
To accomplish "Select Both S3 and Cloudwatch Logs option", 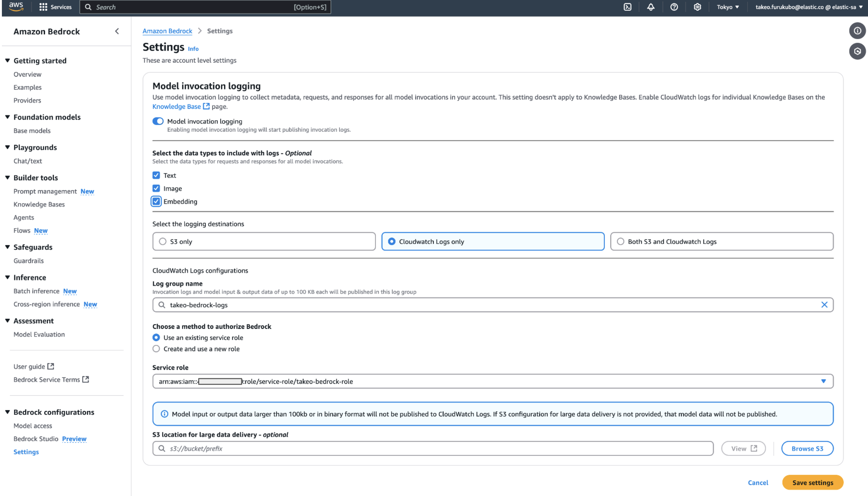I will 620,241.
